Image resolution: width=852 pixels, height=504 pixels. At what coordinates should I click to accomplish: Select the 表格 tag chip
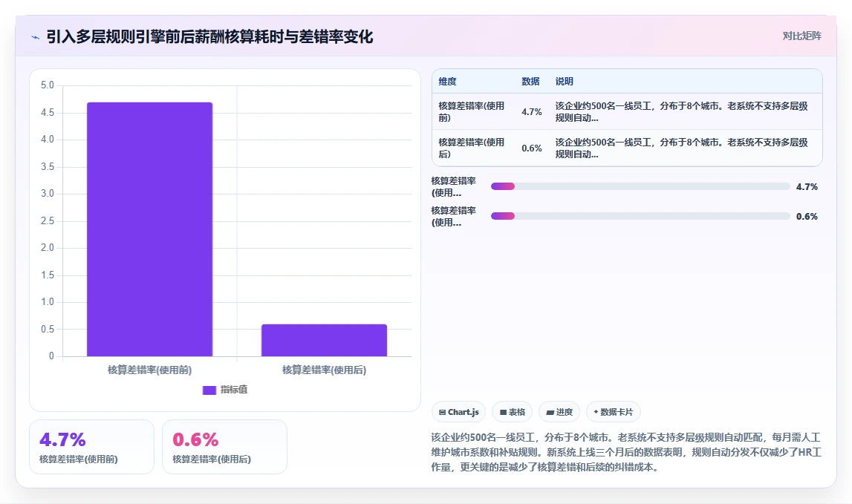point(512,412)
